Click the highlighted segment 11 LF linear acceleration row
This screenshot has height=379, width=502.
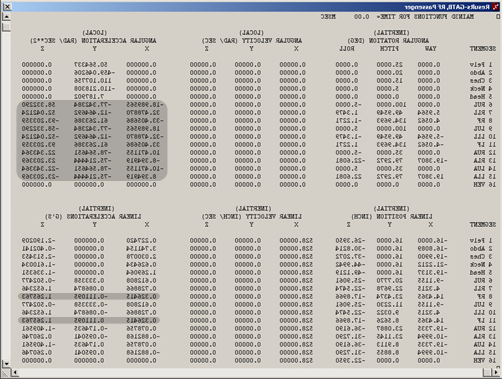tap(89, 320)
